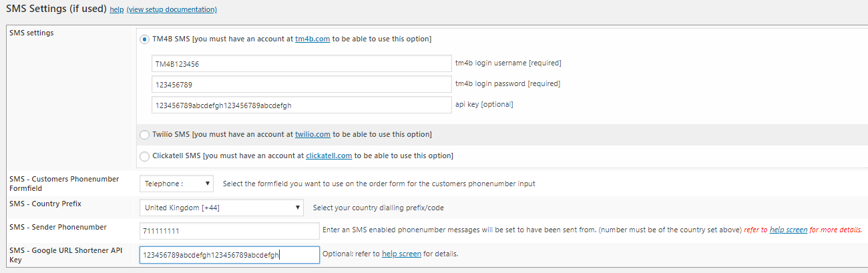The image size is (868, 273).
Task: Click the tm4b api key field
Action: [x=302, y=105]
